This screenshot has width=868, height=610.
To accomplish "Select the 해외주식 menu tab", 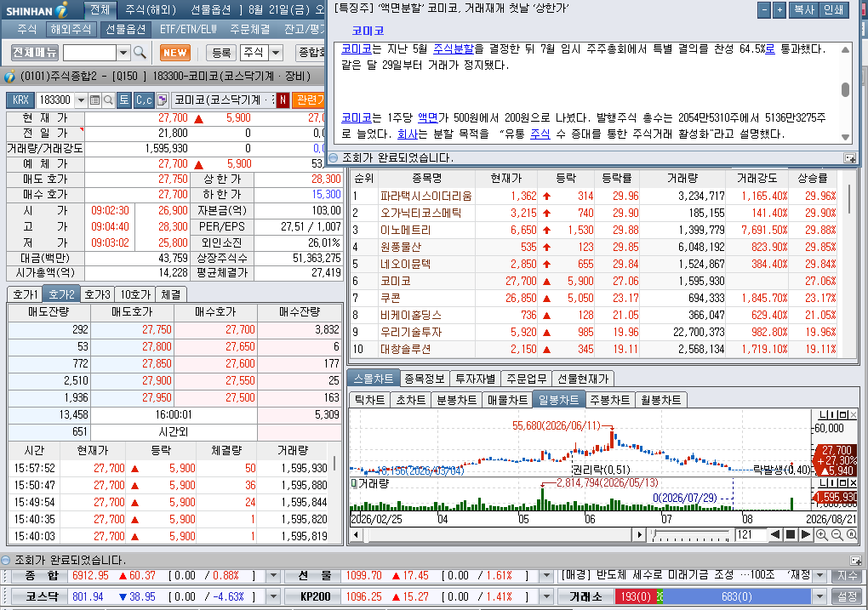I will pyautogui.click(x=71, y=29).
